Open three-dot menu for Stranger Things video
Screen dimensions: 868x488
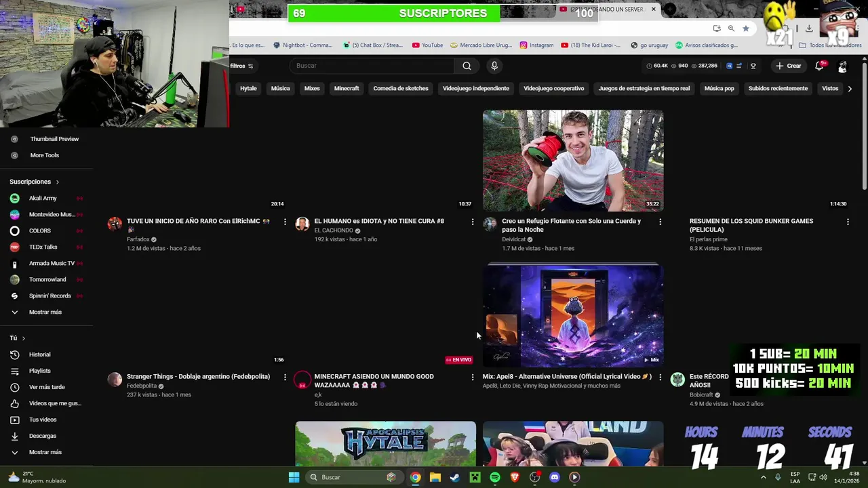tap(285, 377)
